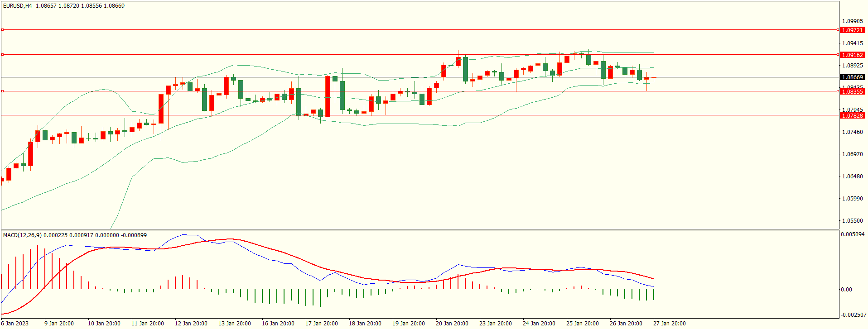This screenshot has height=329, width=868.
Task: Click the 1.09905 price axis value
Action: [x=852, y=21]
